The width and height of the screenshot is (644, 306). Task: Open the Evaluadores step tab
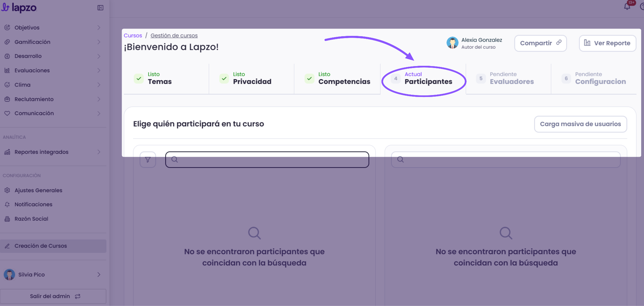[508, 78]
